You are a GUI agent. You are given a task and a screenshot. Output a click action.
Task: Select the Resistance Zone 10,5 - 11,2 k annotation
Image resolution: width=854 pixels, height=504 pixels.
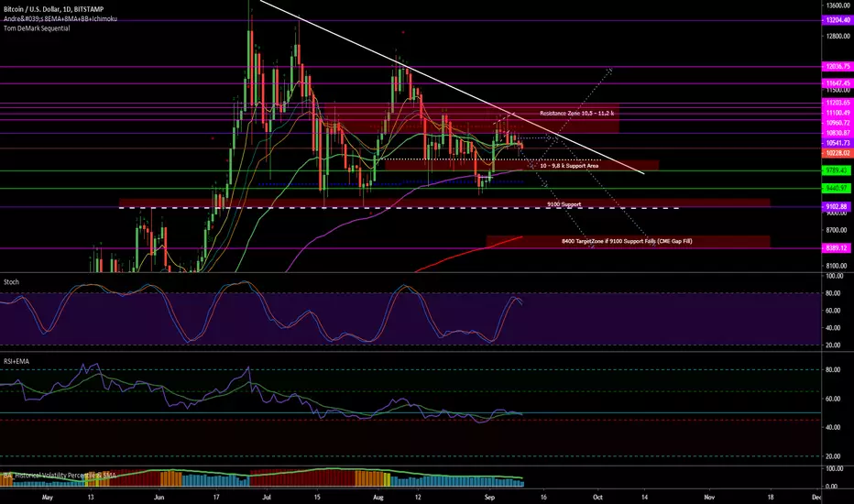tap(576, 114)
